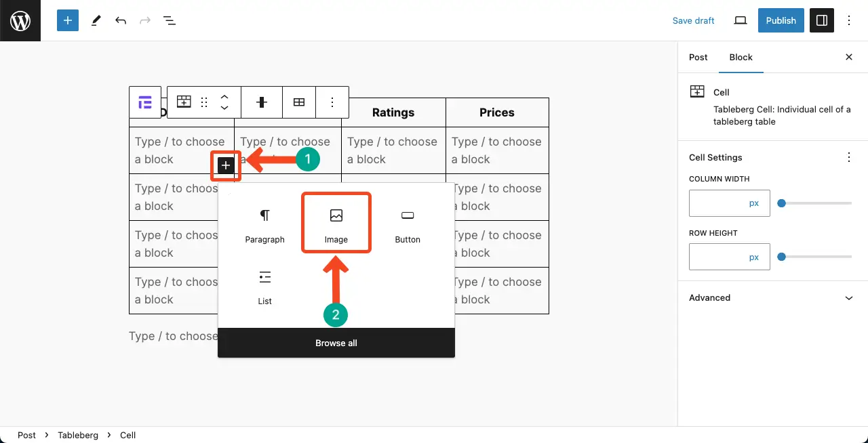Click Browse all blocks
Viewport: 868px width, 443px height.
tap(336, 343)
